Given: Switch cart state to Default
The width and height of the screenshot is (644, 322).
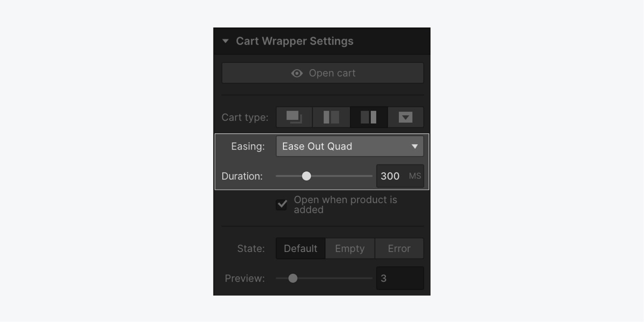Looking at the screenshot, I should tap(301, 248).
